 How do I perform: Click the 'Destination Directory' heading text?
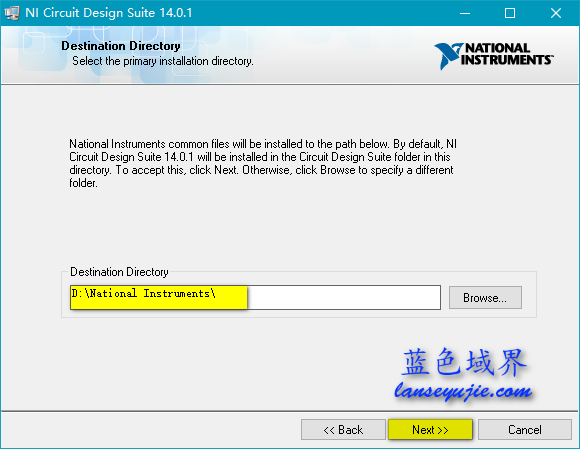click(121, 46)
